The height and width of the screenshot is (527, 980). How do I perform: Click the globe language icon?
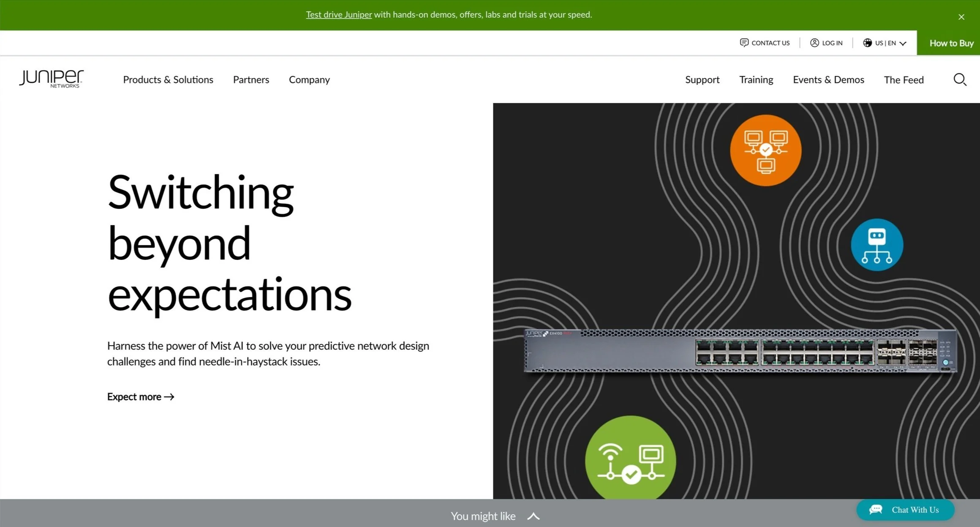click(x=867, y=43)
